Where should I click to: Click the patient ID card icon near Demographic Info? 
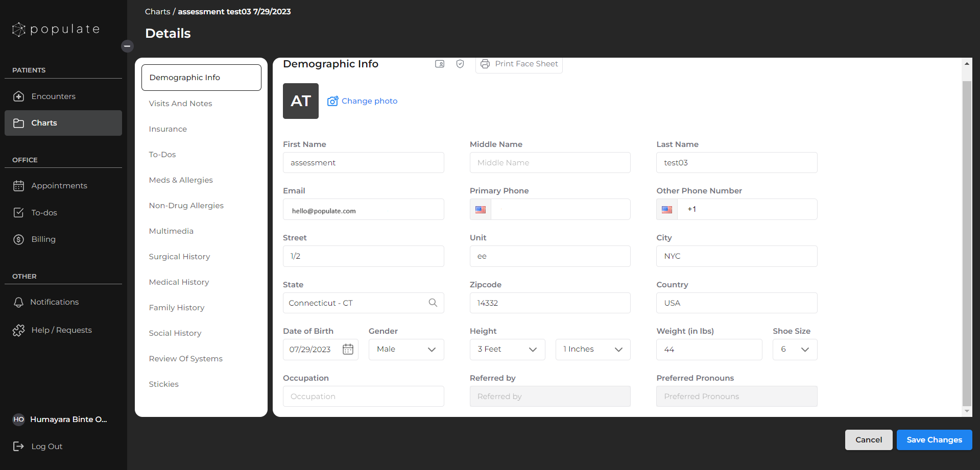point(439,64)
